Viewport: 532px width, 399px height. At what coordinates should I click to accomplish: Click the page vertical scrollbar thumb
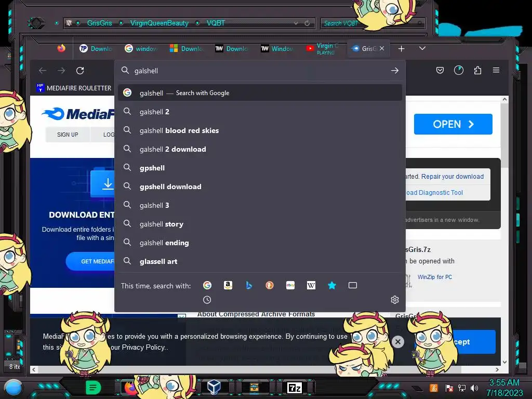pyautogui.click(x=504, y=136)
